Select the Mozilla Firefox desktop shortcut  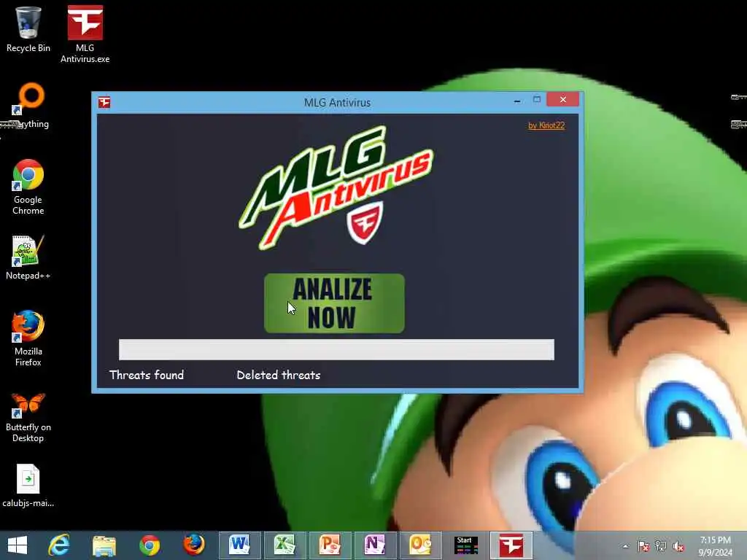[28, 338]
